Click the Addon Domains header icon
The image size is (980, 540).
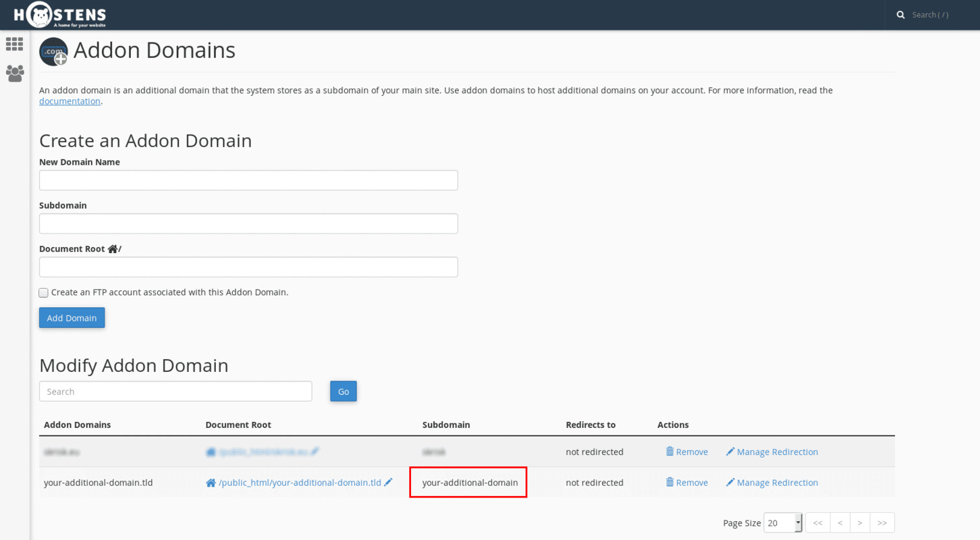tap(53, 51)
